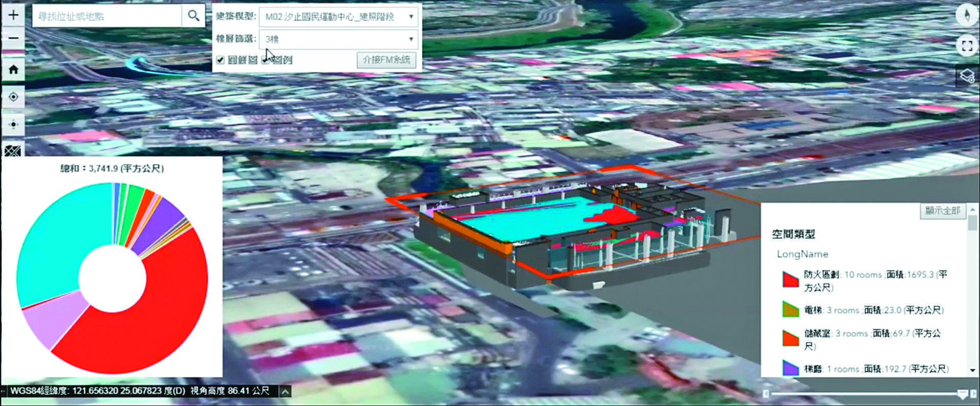Toggle the 圖例 checkbox

(265, 60)
